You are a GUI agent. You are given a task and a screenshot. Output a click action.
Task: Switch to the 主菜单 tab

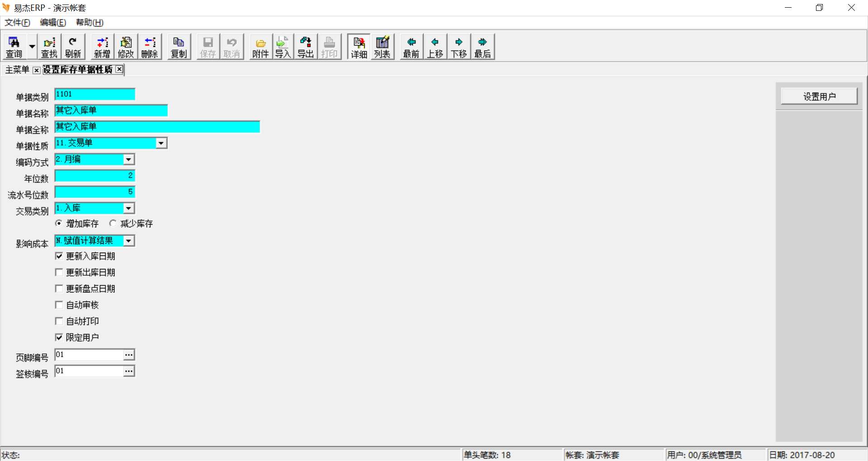click(x=17, y=70)
